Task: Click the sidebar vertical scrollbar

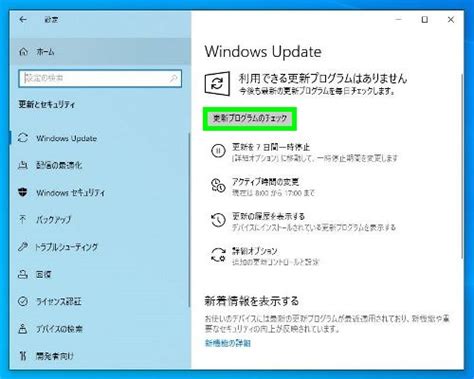Action: point(189,220)
